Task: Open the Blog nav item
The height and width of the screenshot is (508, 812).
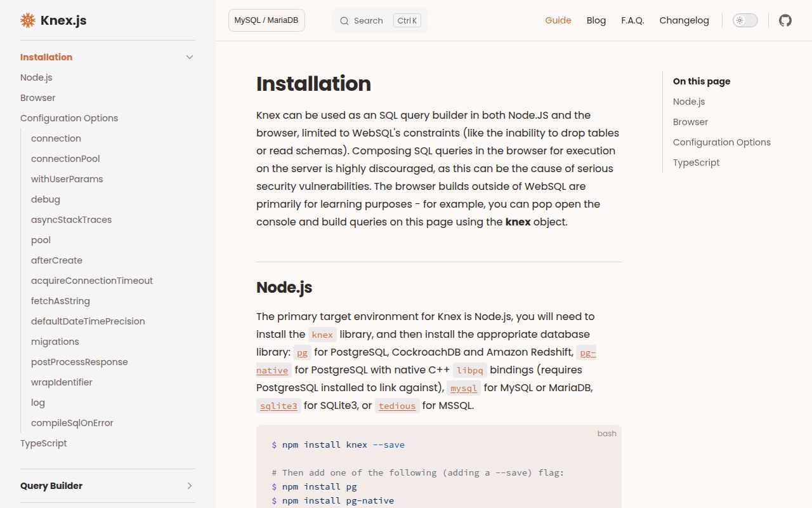Action: click(596, 20)
